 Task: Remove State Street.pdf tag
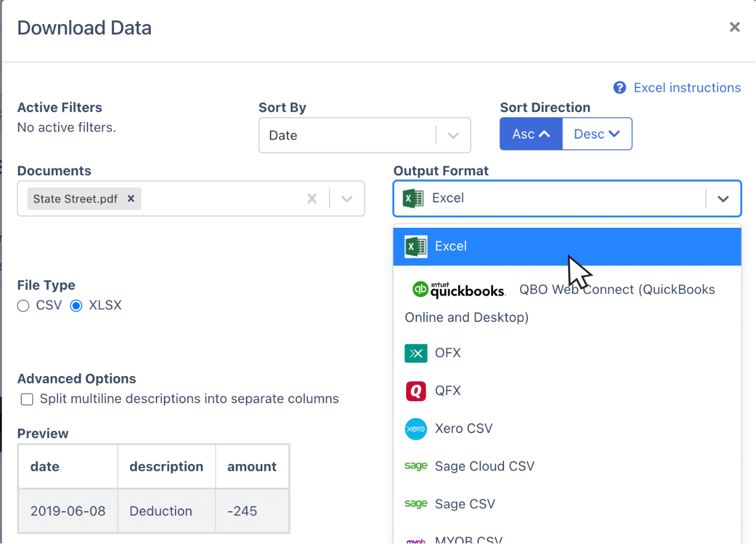(131, 198)
